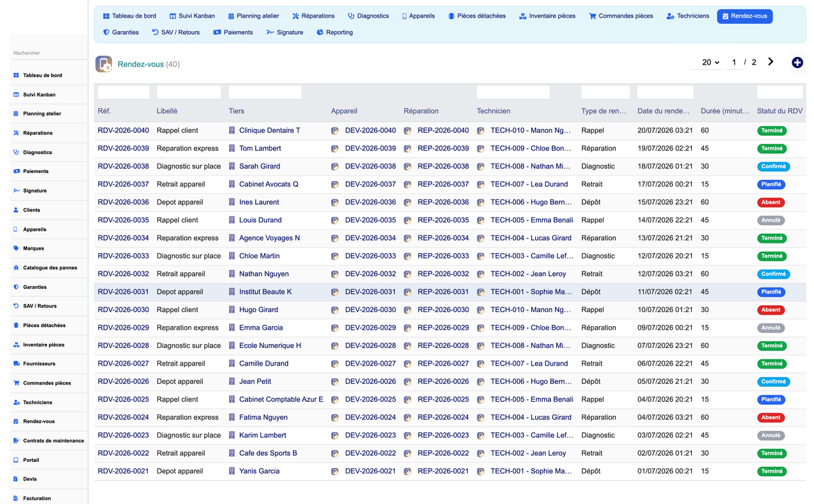The image size is (814, 504).
Task: Click the Fournisseurs truck icon in sidebar
Action: (x=16, y=364)
